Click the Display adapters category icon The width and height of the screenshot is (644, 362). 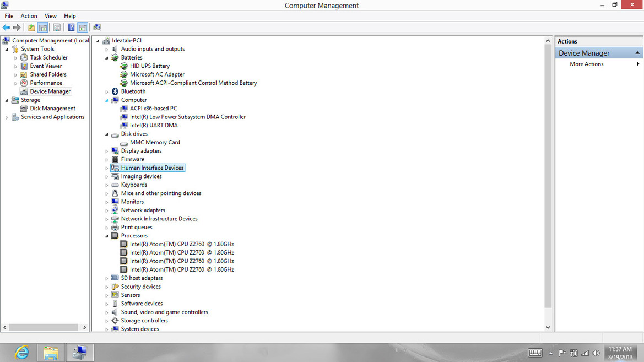(115, 151)
